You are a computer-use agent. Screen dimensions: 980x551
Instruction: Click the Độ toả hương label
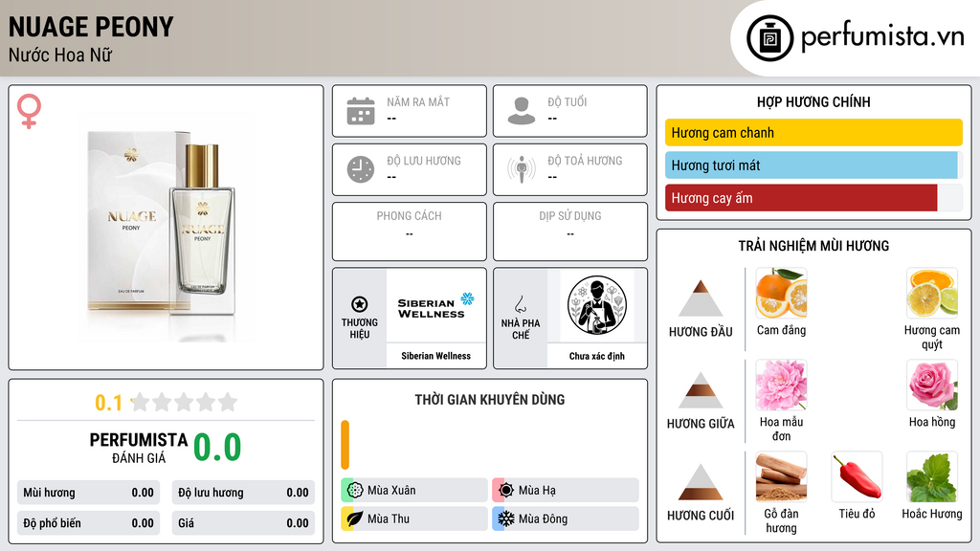point(585,161)
